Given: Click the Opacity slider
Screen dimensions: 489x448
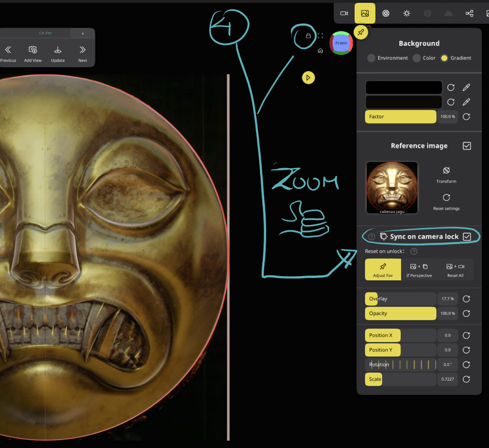Looking at the screenshot, I should (x=400, y=314).
